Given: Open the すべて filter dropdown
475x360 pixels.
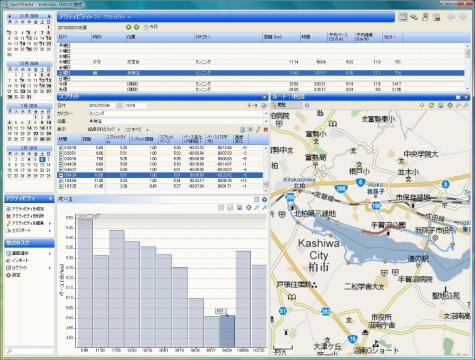Looking at the screenshot, I should coord(137,129).
